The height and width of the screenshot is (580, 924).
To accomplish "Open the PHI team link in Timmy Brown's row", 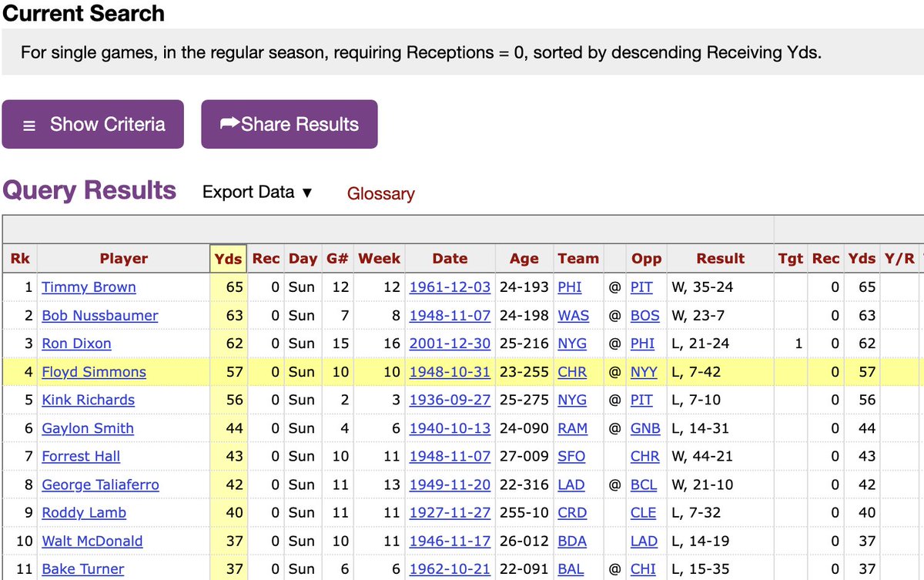I will [570, 287].
